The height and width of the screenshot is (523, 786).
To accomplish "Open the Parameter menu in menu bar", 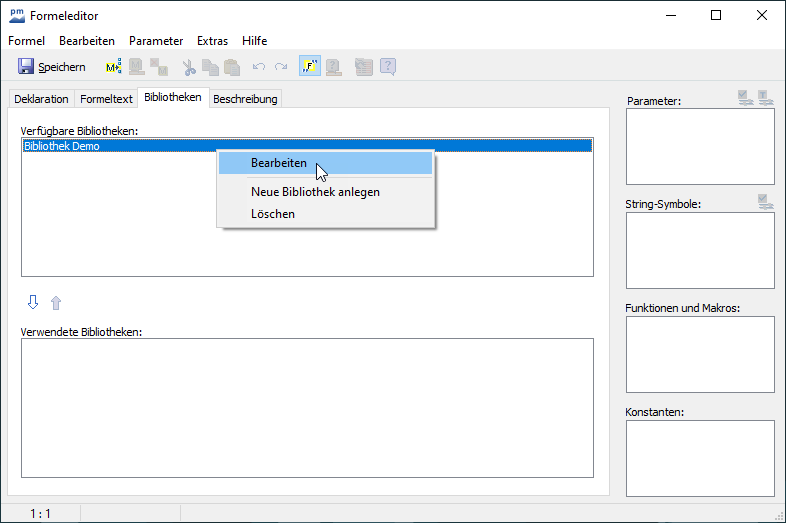I will [x=156, y=41].
